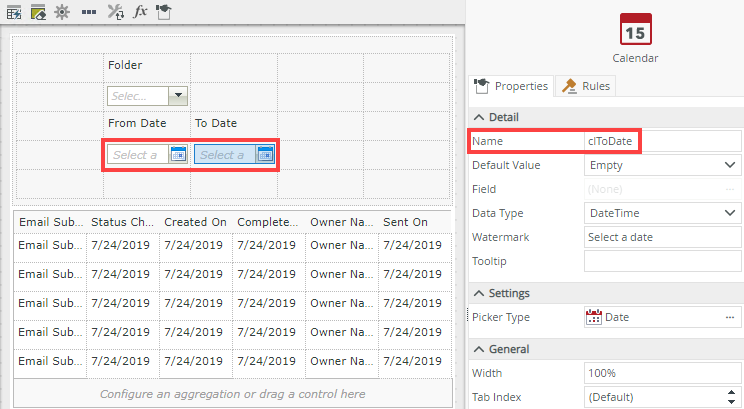The width and height of the screenshot is (744, 409).
Task: Click the Tab Index label
Action: point(496,397)
